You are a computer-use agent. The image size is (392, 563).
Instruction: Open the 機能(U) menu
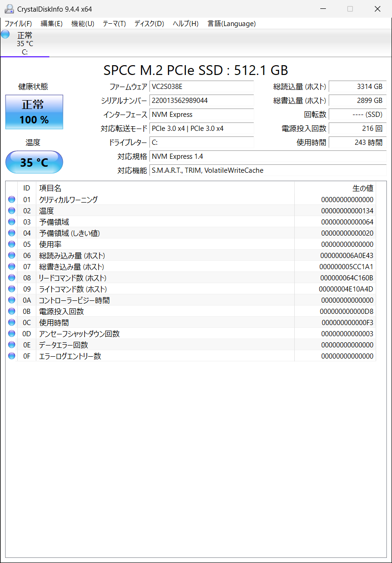pos(83,24)
